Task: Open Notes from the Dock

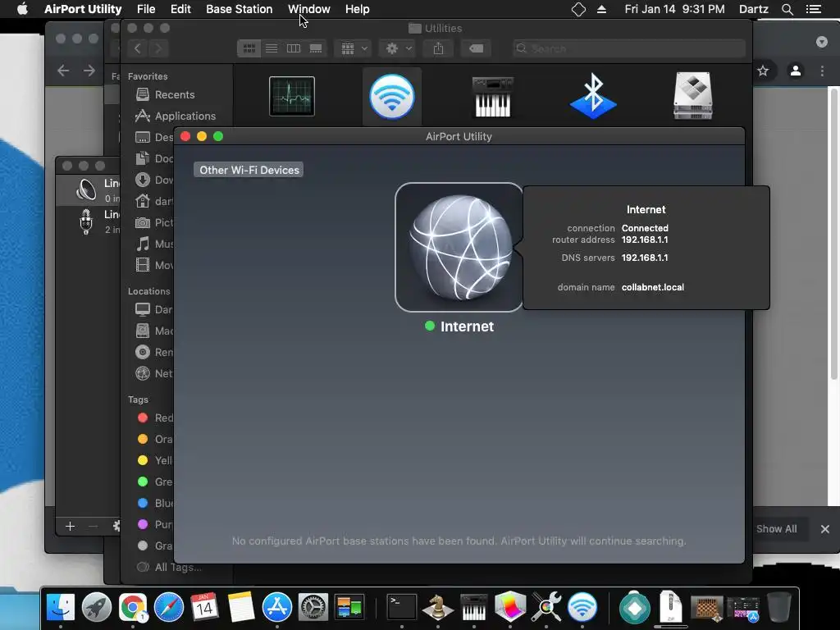Action: [241, 608]
